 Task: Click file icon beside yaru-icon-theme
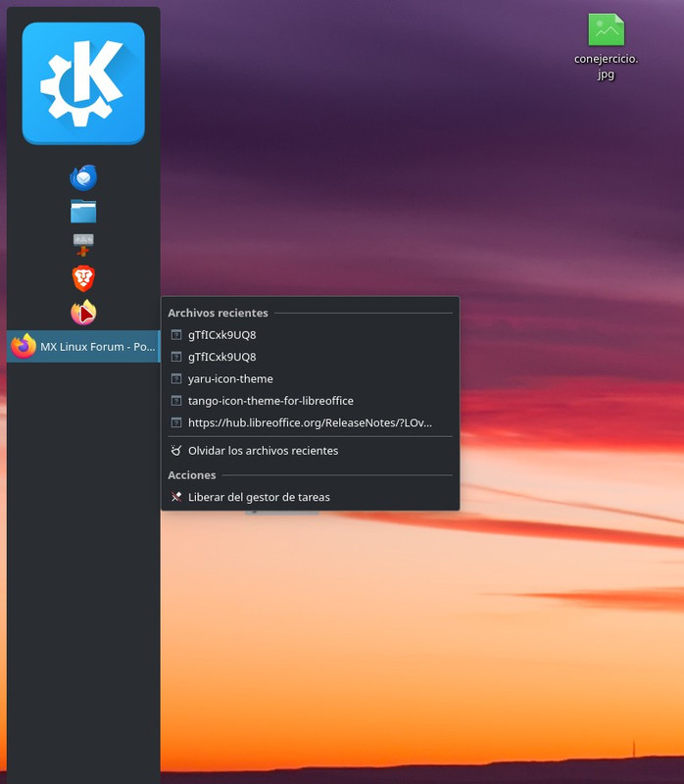176,379
